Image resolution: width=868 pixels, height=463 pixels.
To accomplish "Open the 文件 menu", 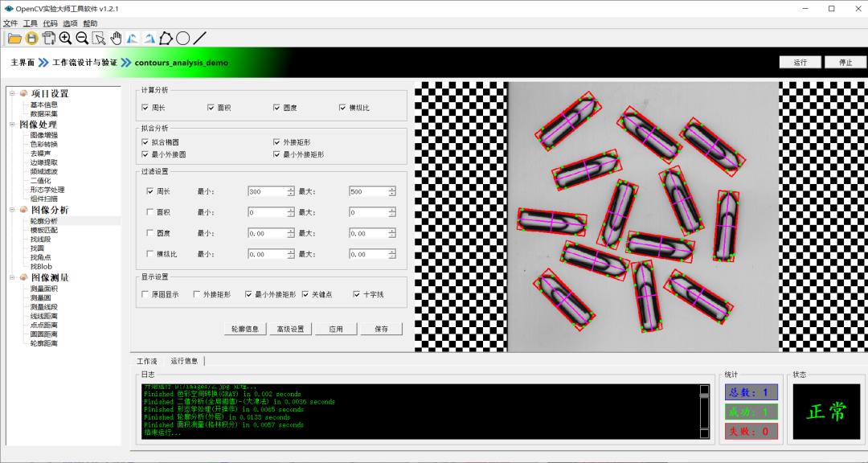I will click(x=10, y=23).
